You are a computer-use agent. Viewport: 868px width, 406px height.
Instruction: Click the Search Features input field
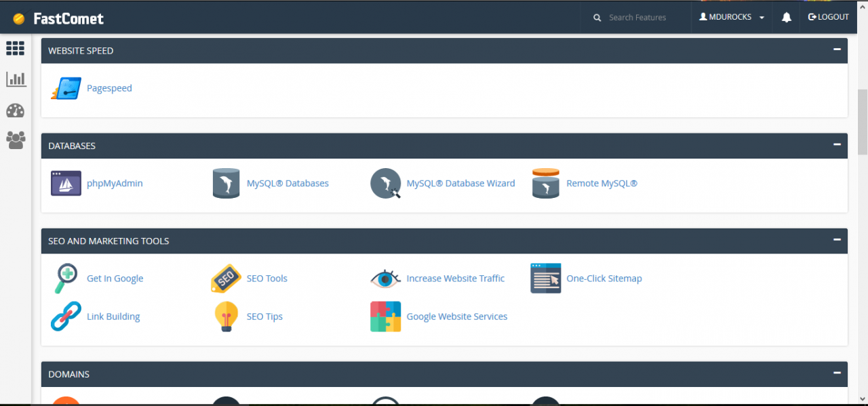click(644, 18)
